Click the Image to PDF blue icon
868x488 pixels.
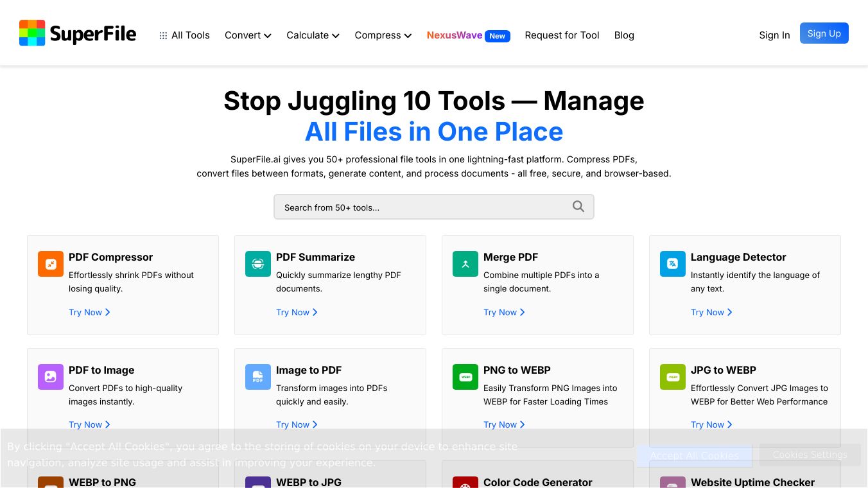258,377
